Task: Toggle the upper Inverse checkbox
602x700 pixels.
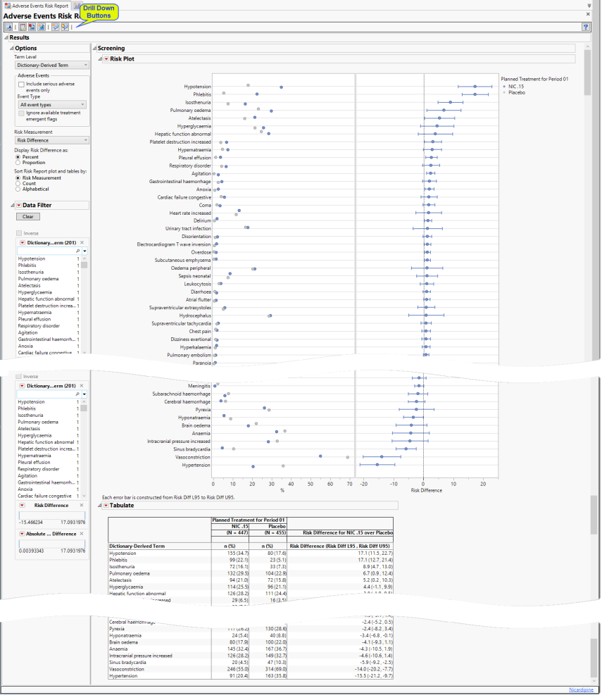Action: 19,234
